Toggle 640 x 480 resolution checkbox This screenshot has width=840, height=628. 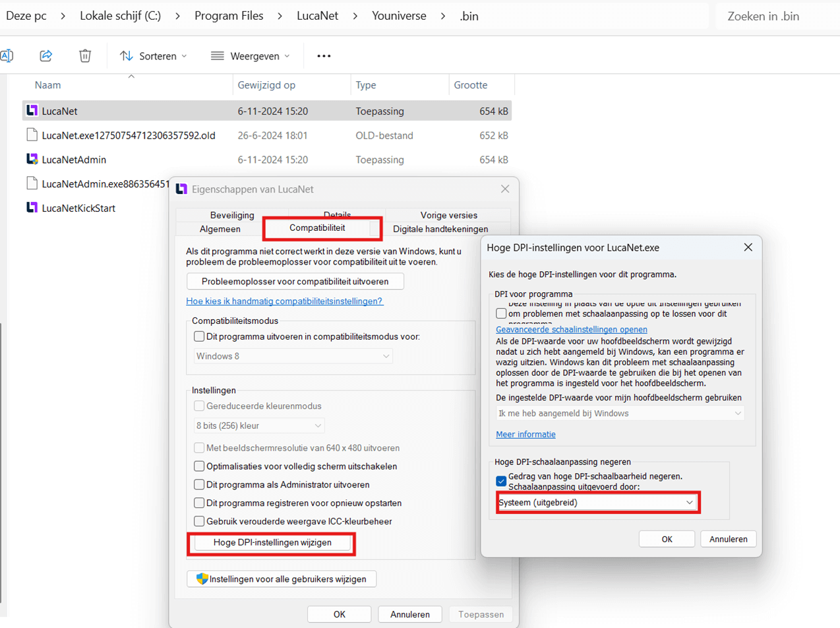point(199,448)
